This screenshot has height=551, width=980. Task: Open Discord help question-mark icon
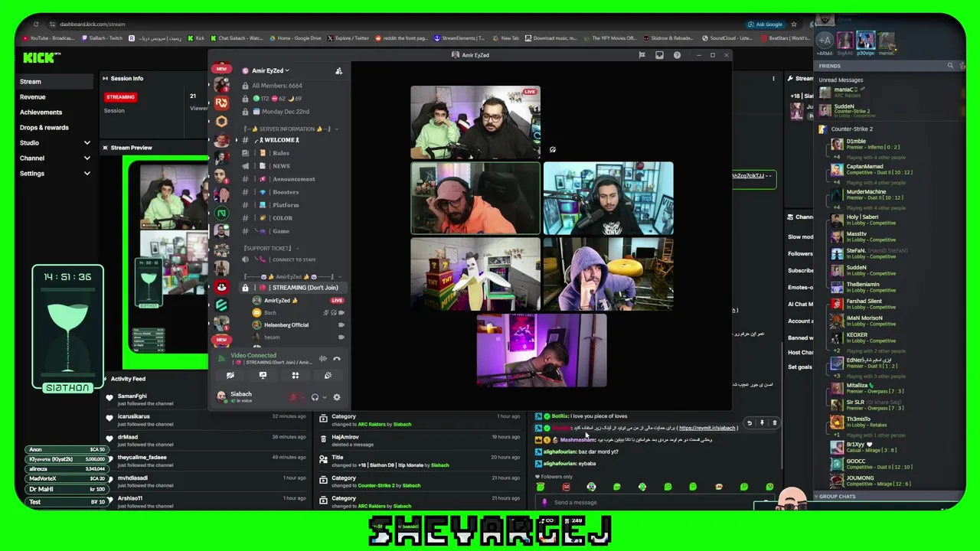click(677, 55)
